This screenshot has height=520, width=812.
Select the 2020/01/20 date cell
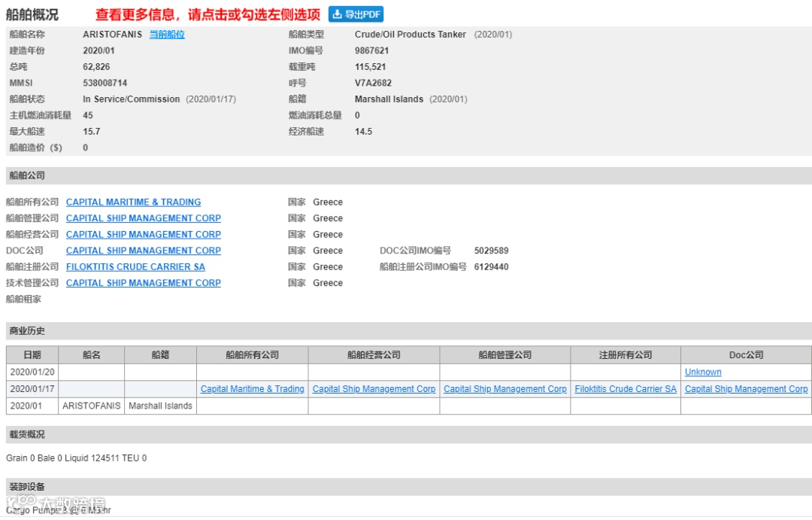tap(32, 372)
